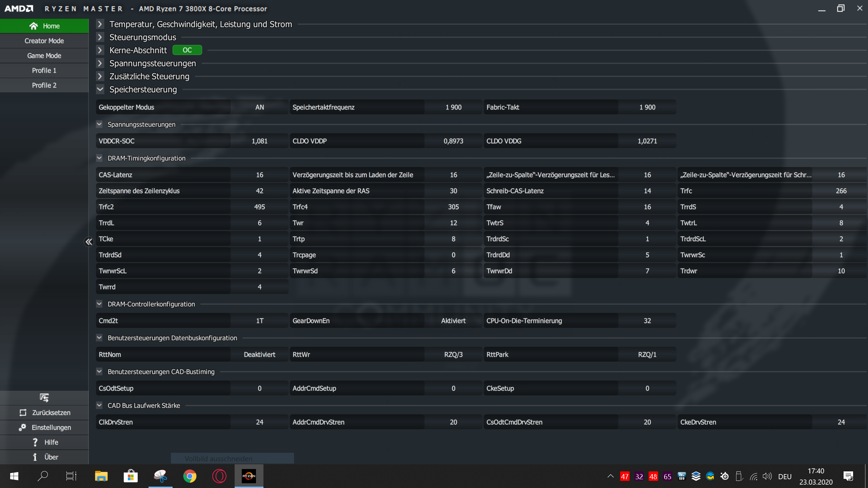The height and width of the screenshot is (488, 868).
Task: Expand the Steuerungsmodus section
Action: tap(100, 37)
